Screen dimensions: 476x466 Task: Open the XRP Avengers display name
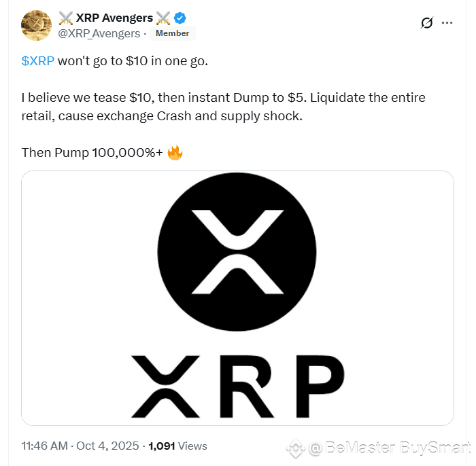coord(114,18)
